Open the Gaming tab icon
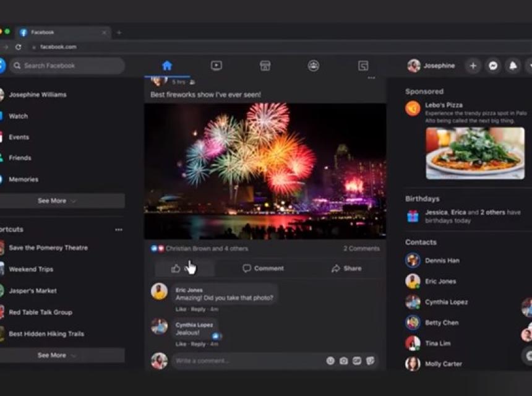The width and height of the screenshot is (532, 396). (x=363, y=66)
